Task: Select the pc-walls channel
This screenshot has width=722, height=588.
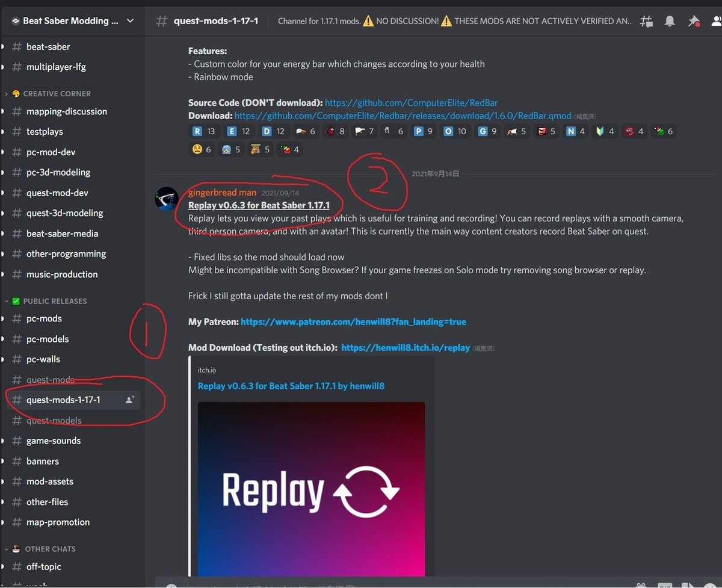Action: pyautogui.click(x=73, y=359)
